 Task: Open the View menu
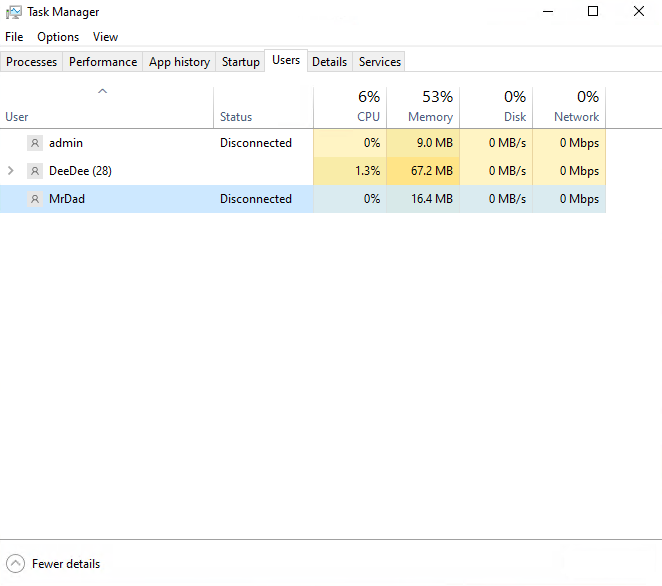(x=106, y=37)
